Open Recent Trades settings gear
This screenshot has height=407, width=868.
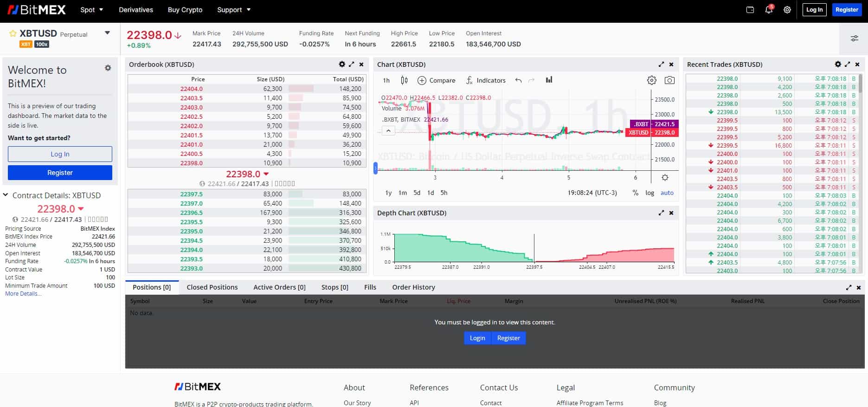point(838,65)
